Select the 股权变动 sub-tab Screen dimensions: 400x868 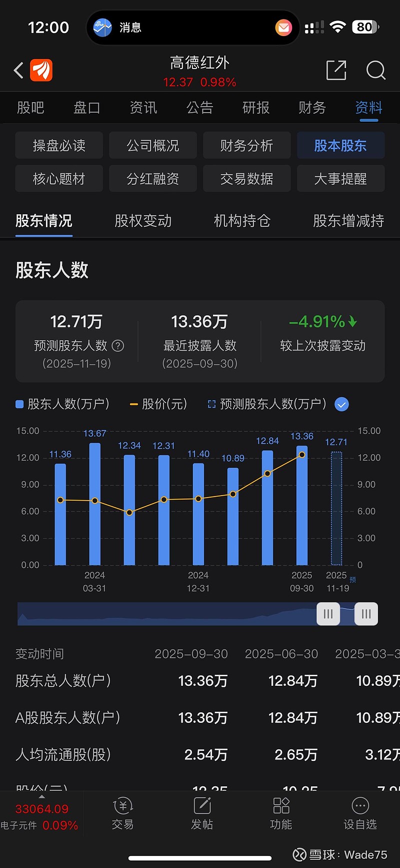point(143,221)
